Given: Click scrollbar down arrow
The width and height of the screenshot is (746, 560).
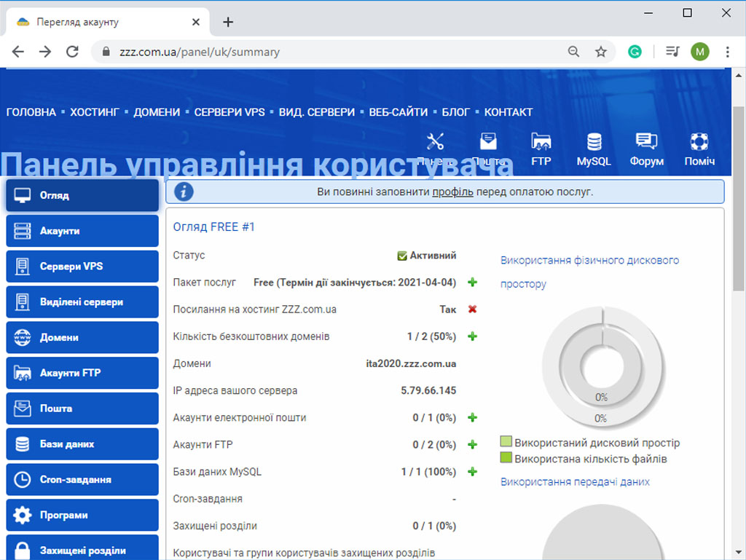Looking at the screenshot, I should (x=739, y=553).
